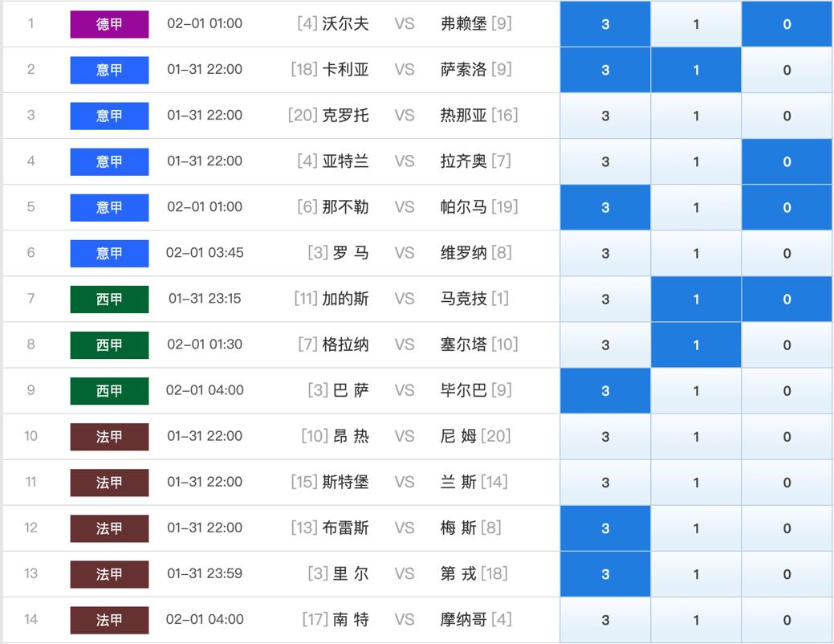Open away team 马竞技 link
Screen dimensions: 834x644
point(463,298)
